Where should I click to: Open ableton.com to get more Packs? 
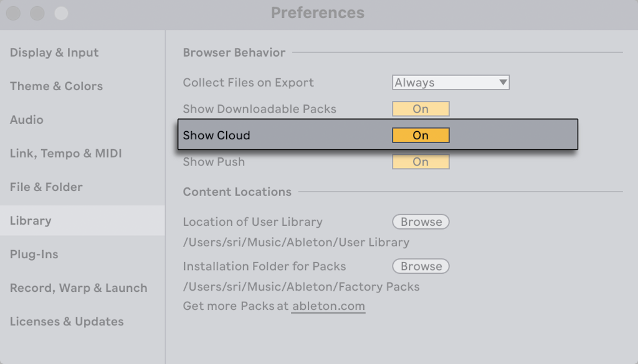pyautogui.click(x=328, y=306)
